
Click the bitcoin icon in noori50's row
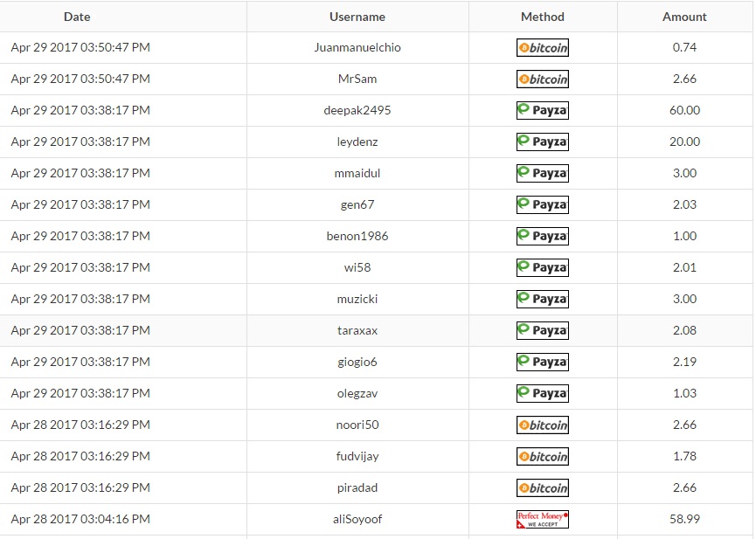pos(543,425)
